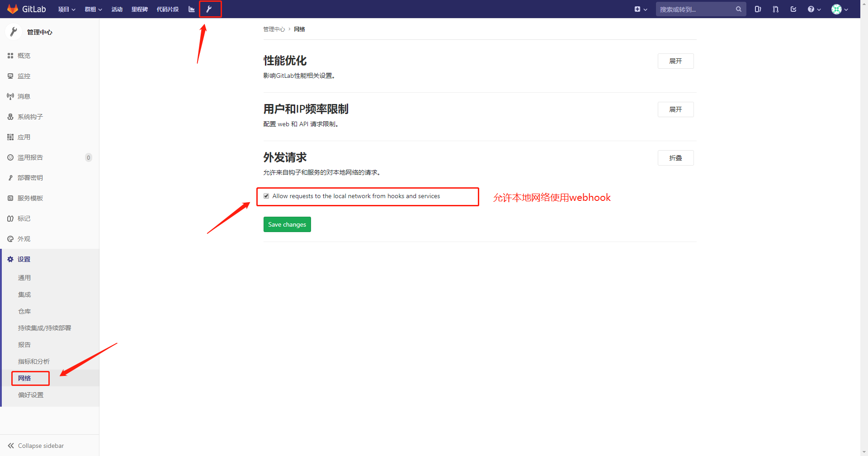Open the to-do list icon
This screenshot has height=456, width=868.
point(793,9)
